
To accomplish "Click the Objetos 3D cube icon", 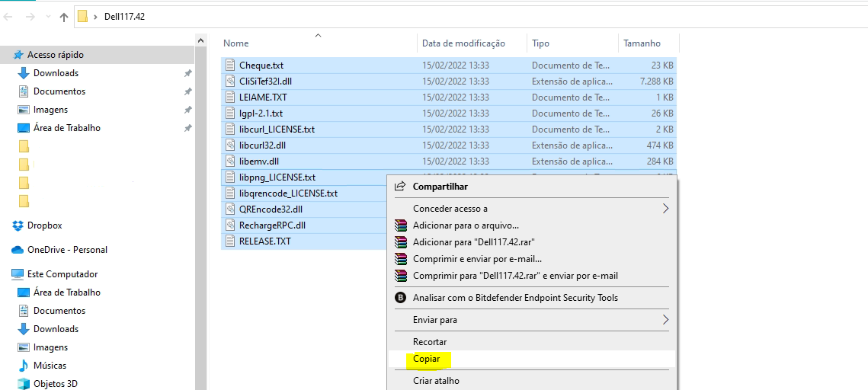I will coord(24,384).
